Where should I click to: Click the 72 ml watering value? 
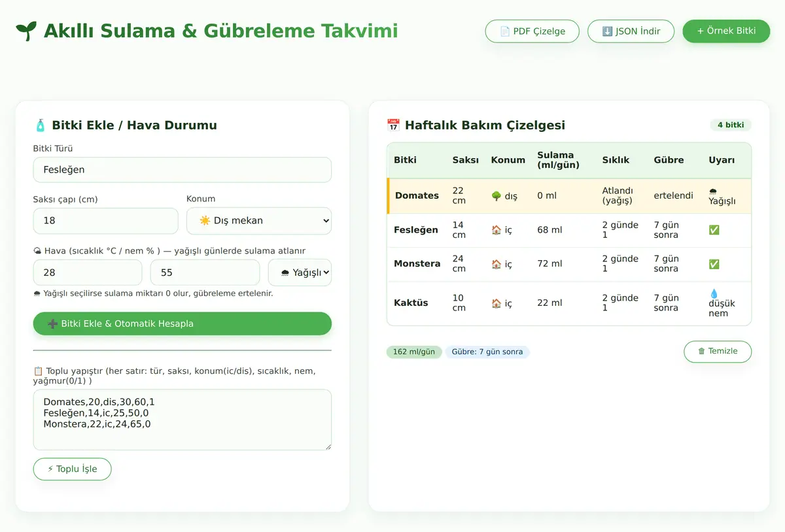(549, 264)
